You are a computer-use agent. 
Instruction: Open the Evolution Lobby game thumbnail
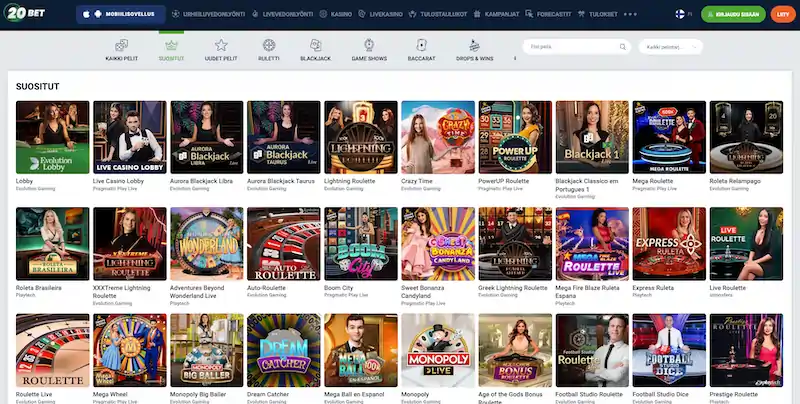[53, 137]
